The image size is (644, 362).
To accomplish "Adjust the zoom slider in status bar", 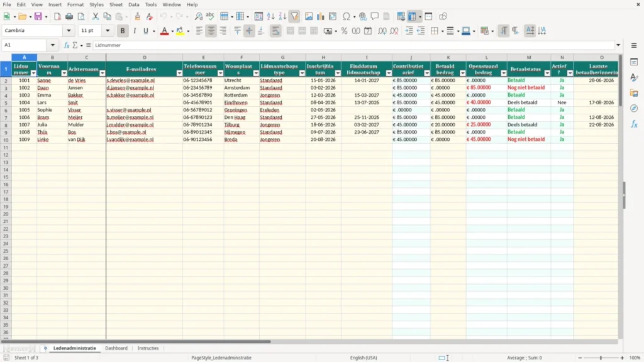I will (x=601, y=358).
